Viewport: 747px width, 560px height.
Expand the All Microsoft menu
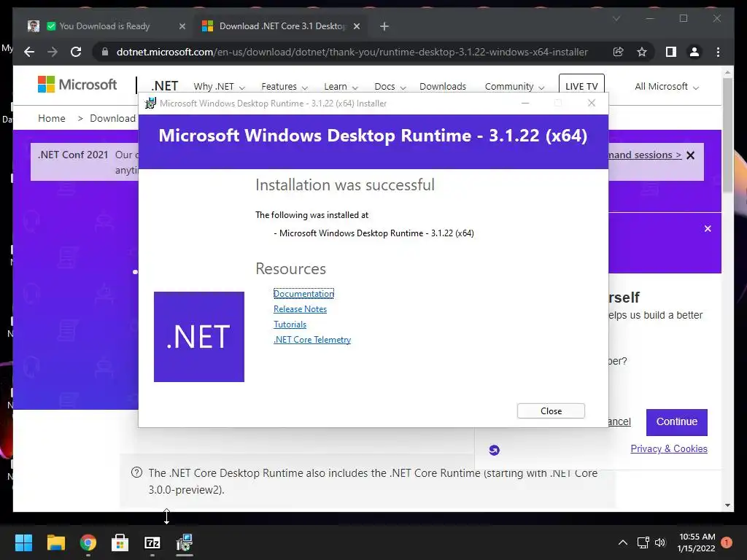coord(667,87)
